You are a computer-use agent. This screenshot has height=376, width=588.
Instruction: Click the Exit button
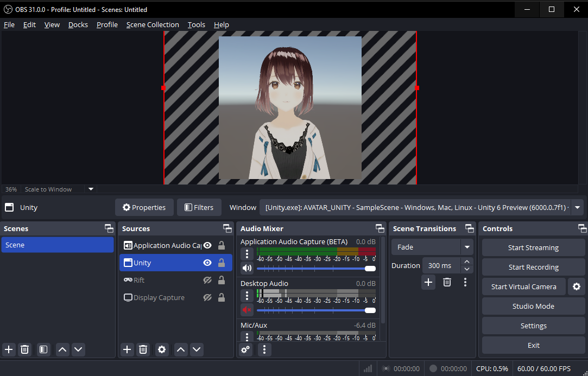point(533,345)
